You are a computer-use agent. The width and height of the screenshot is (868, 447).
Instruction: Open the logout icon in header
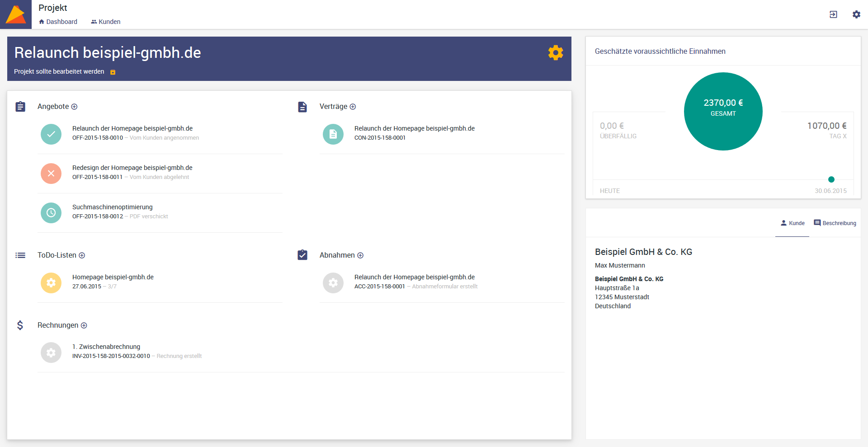pos(833,14)
